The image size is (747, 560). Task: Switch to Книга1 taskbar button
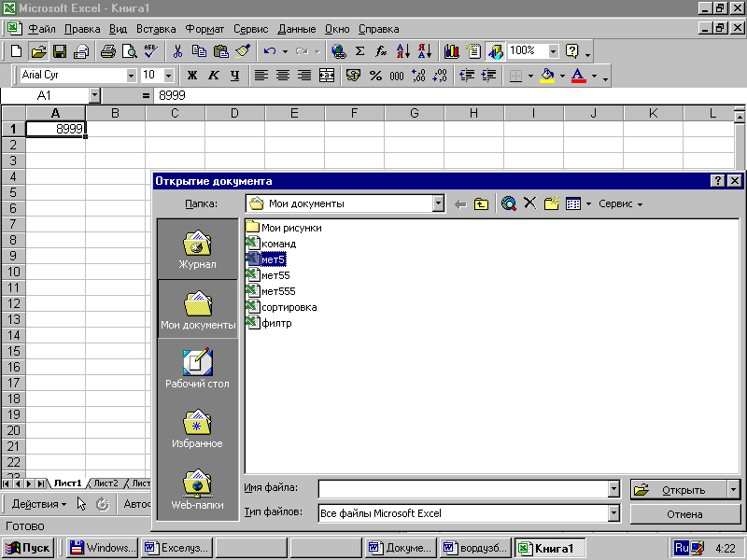coord(550,548)
